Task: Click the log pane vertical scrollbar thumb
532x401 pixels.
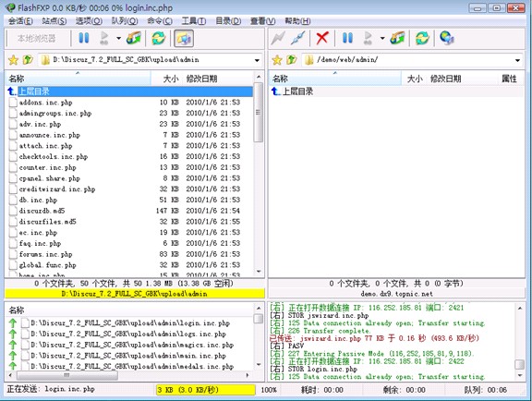Action: coord(519,364)
